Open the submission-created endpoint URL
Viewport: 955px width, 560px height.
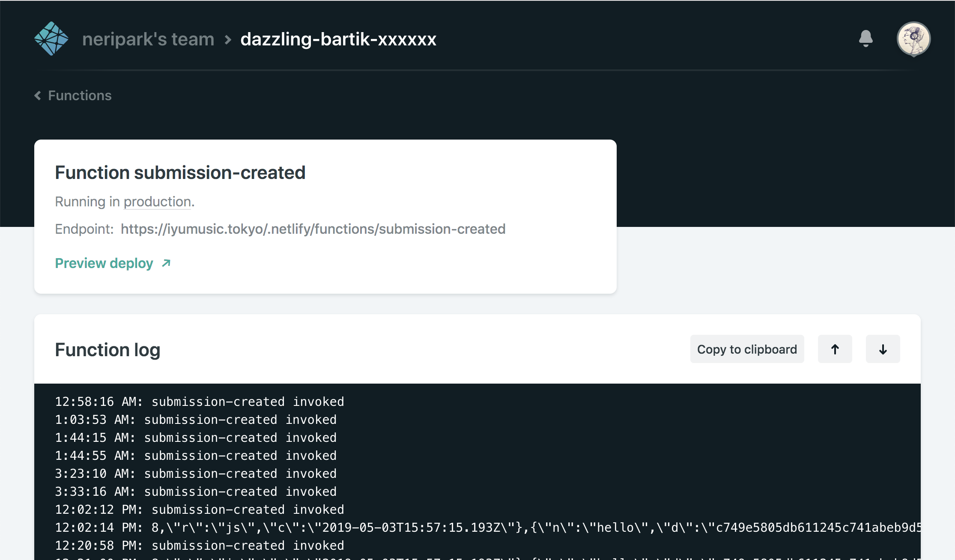pos(313,229)
